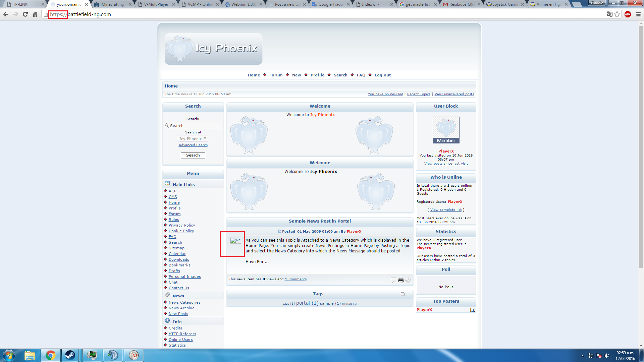
Task: Open Adblock Plus extension icon
Action: 628,14
